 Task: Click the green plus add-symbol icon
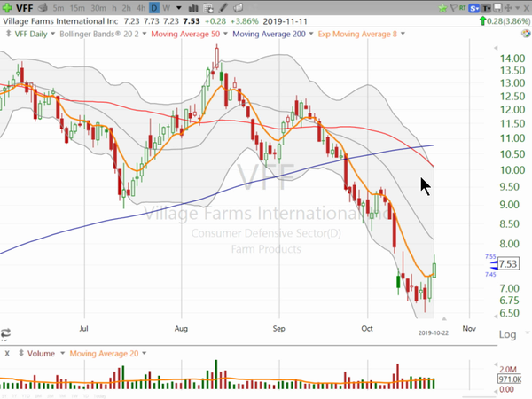(7, 7)
